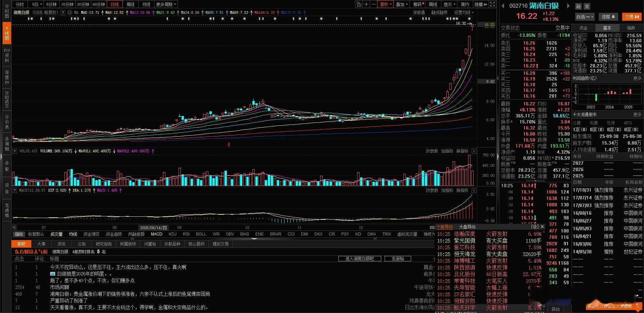
Task: Open 大事 tab in bottom panel
Action: [x=41, y=244]
